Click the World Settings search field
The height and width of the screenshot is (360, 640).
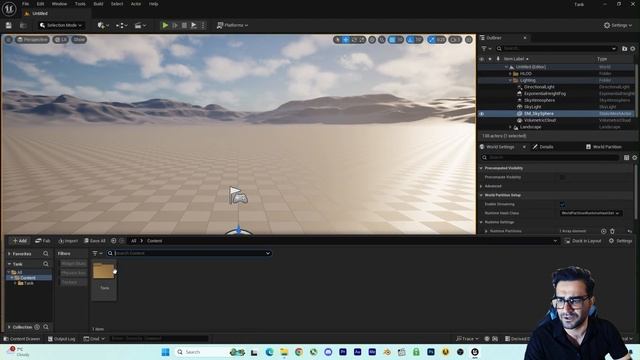tap(550, 158)
